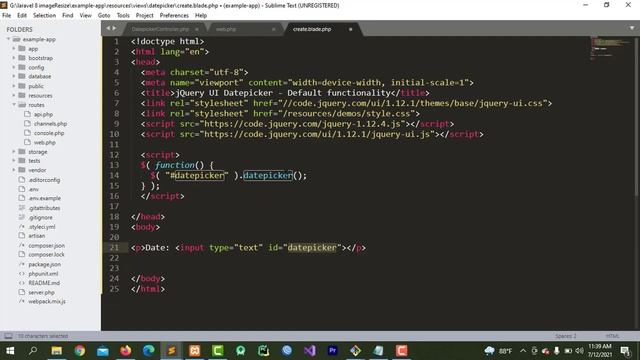
Task: Open the artisan file
Action: (x=36, y=236)
